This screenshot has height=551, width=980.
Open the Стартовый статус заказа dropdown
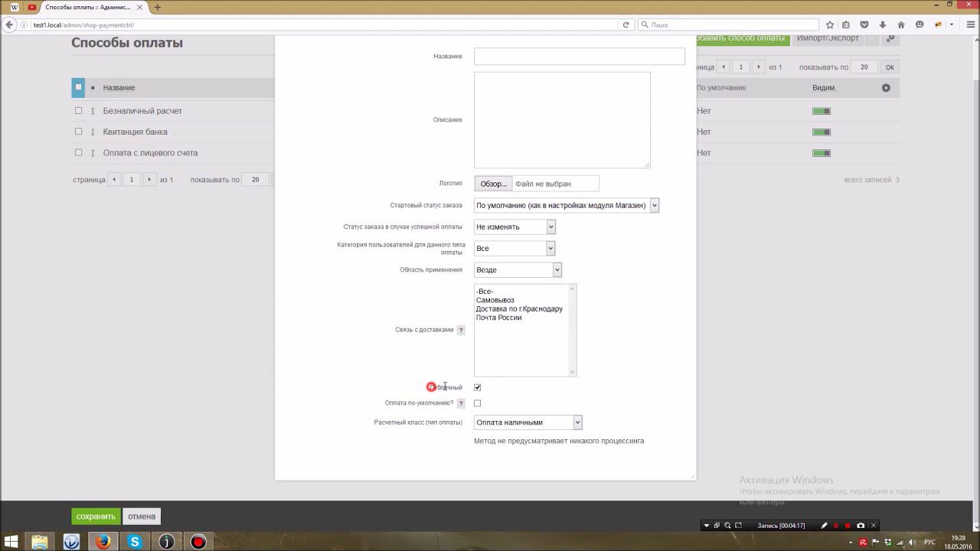tap(567, 205)
